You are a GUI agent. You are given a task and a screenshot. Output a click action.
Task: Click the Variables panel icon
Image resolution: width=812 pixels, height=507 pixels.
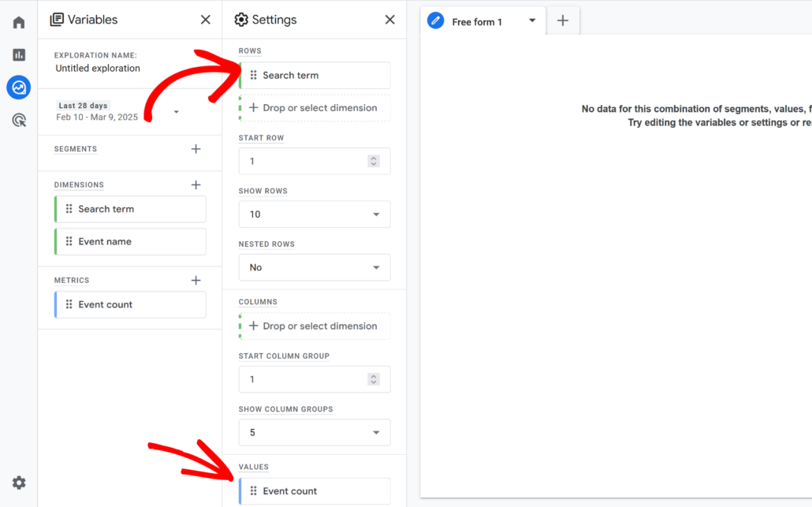[54, 19]
